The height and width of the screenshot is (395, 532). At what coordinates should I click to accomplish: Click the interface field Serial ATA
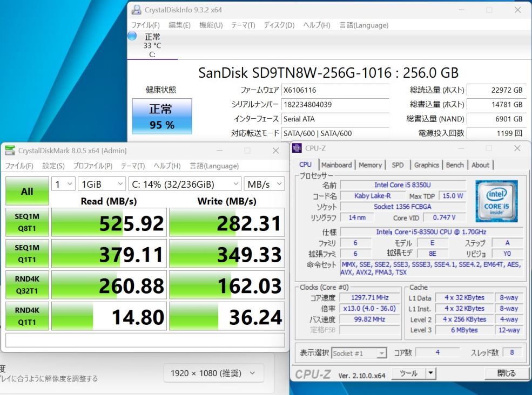[x=335, y=119]
